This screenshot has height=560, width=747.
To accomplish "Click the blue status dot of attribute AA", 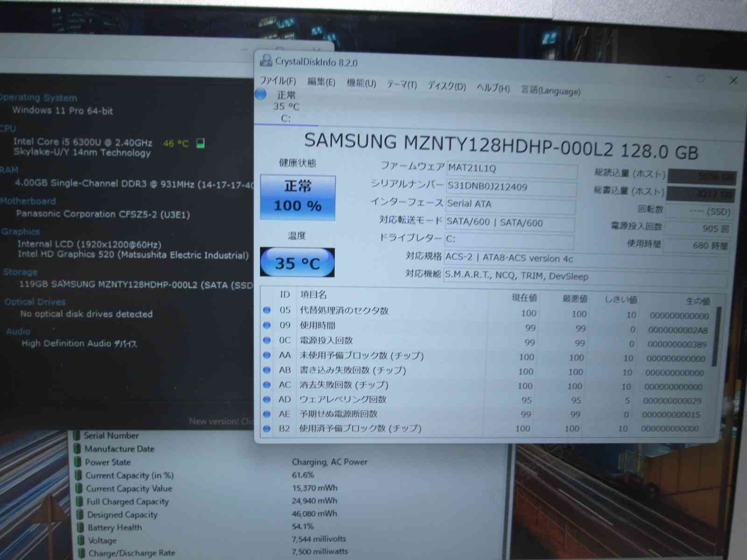I will [x=267, y=355].
